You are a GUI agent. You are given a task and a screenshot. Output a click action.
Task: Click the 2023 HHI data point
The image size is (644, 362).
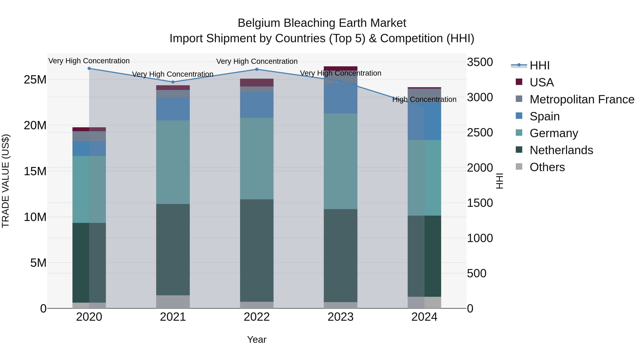click(x=340, y=81)
